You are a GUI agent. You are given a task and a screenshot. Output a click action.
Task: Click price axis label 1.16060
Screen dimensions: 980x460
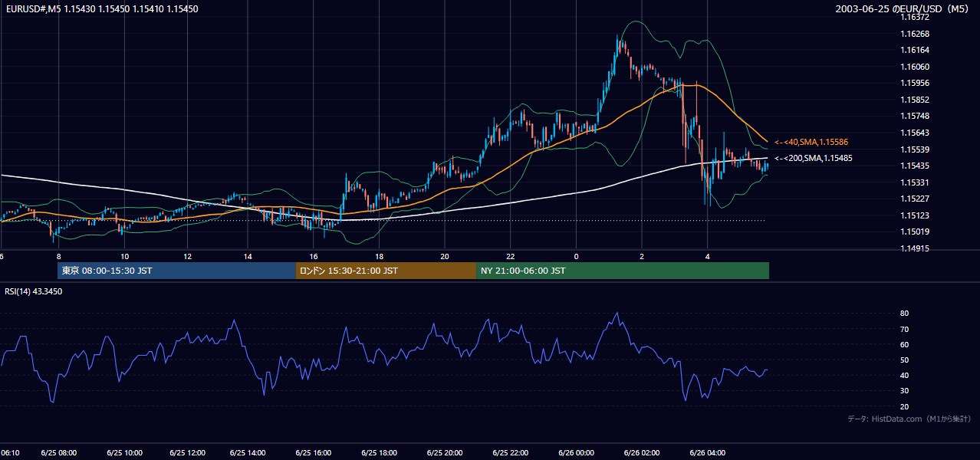[916, 67]
